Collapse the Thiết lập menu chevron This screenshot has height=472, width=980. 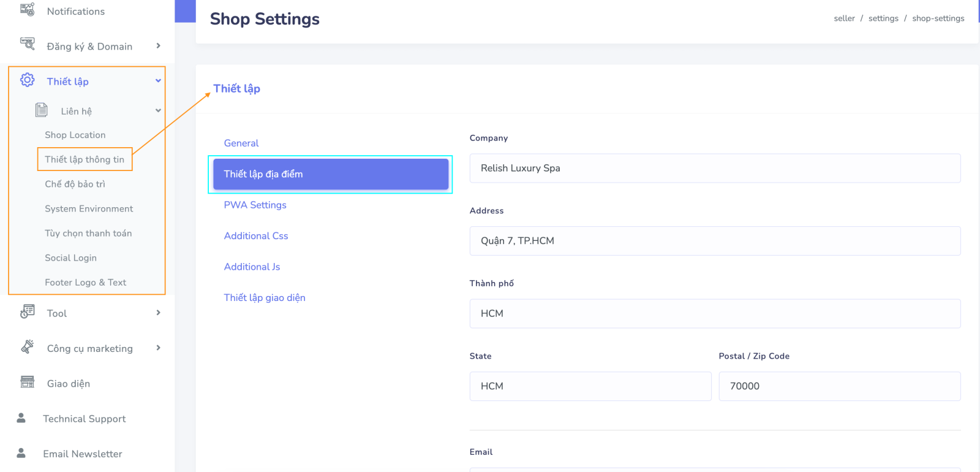pos(158,81)
